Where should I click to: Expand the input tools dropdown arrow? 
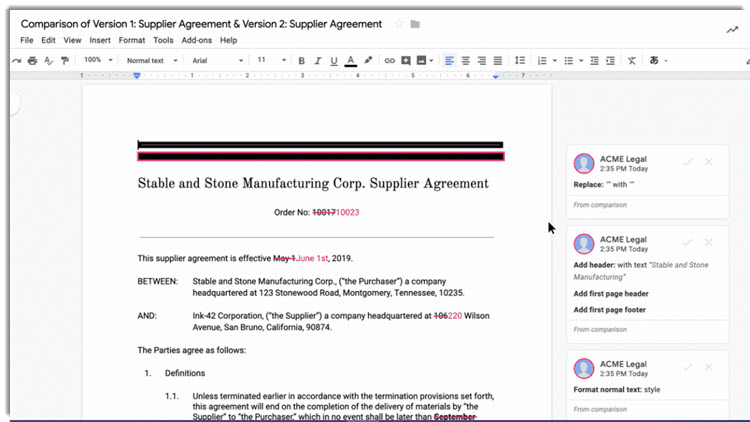pyautogui.click(x=666, y=61)
